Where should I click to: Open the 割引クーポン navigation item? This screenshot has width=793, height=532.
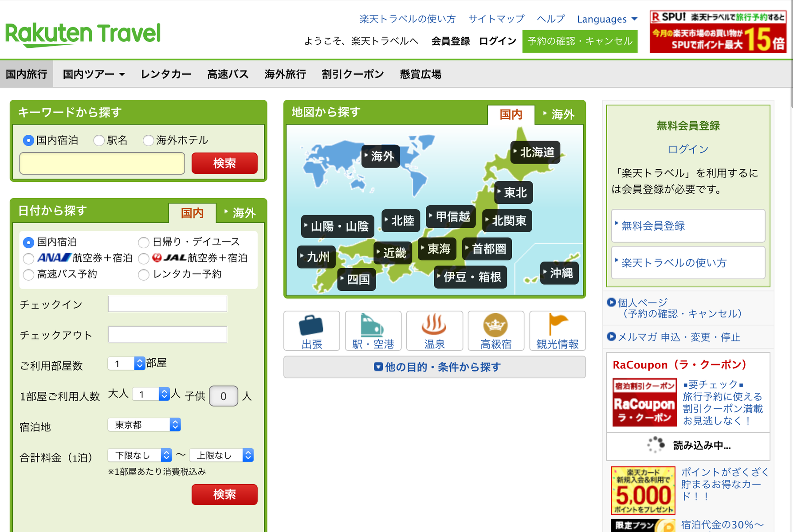(x=353, y=74)
